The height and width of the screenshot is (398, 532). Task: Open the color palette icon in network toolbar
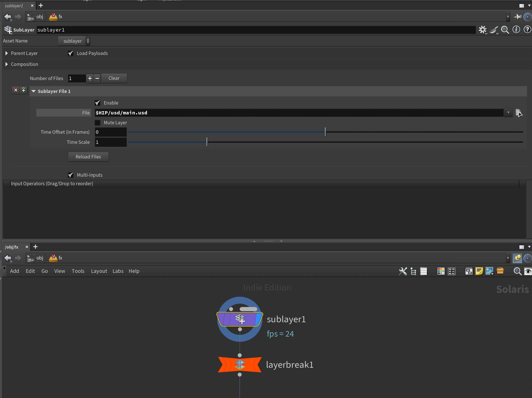coord(441,271)
